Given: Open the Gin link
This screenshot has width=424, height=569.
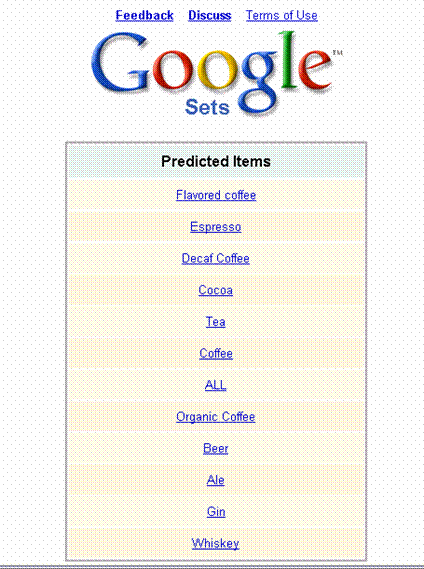Looking at the screenshot, I should pos(216,512).
